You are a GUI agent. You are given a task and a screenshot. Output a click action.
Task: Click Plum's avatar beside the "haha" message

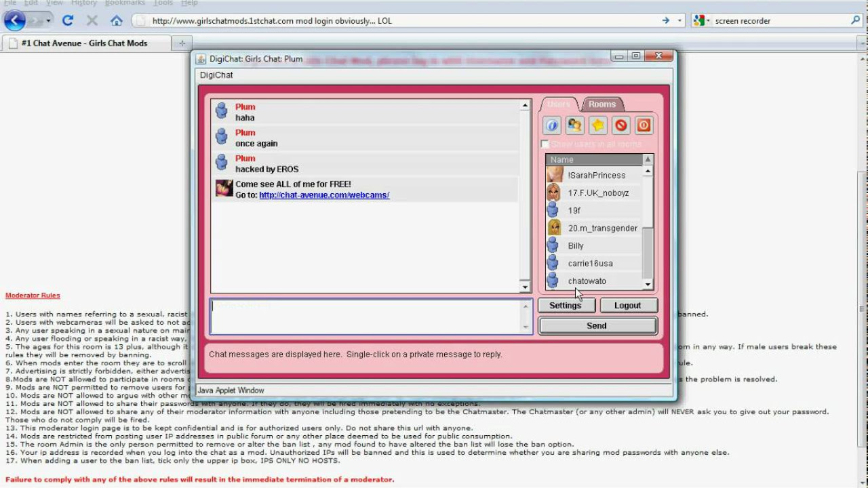(221, 110)
